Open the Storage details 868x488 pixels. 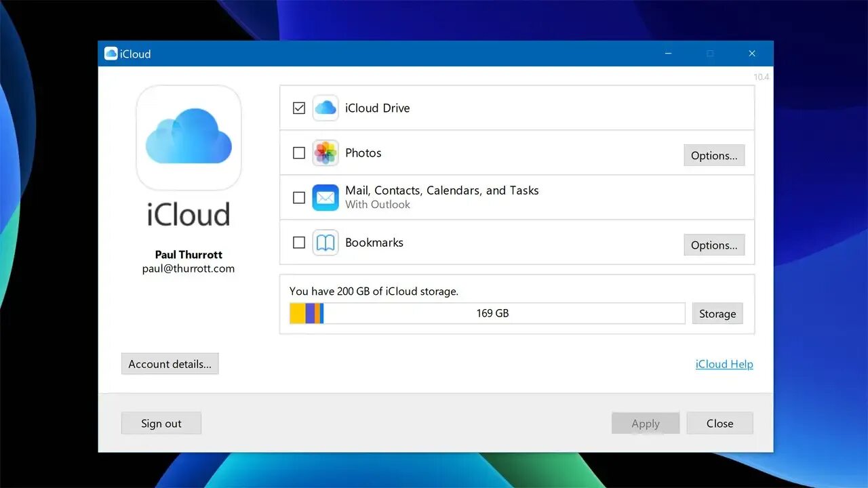717,313
